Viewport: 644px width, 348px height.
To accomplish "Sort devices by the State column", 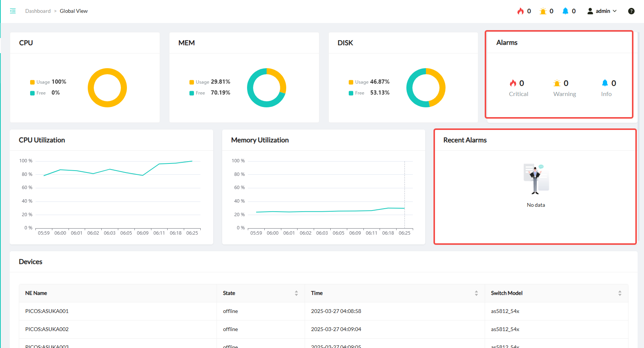I will 296,293.
